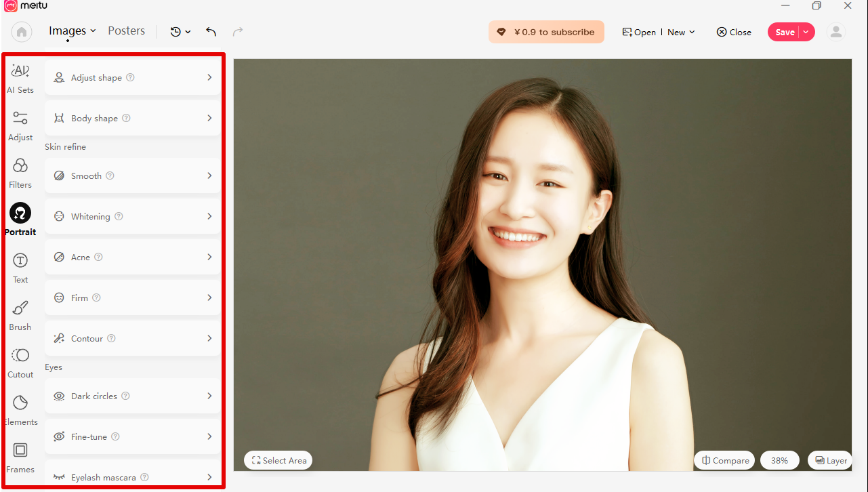Open the New dropdown menu

pyautogui.click(x=681, y=32)
